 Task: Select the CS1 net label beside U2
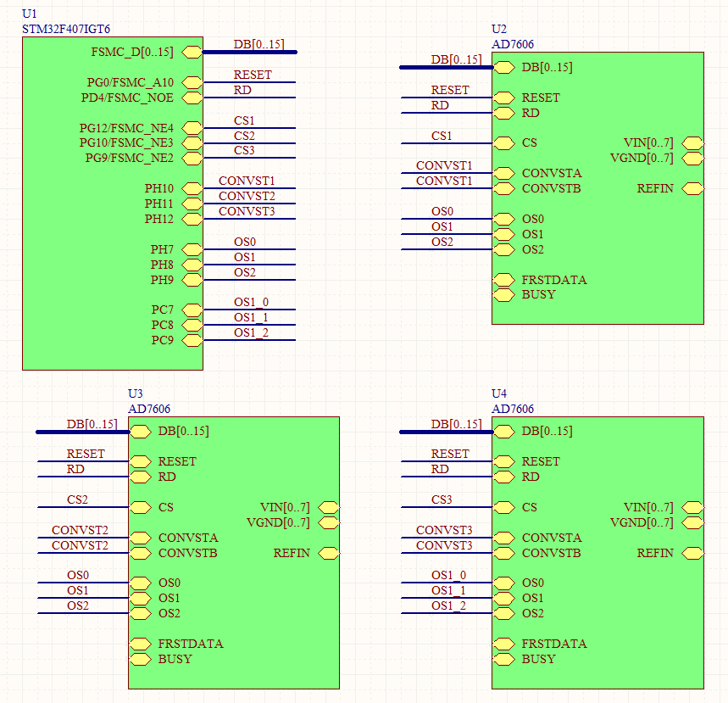point(442,136)
